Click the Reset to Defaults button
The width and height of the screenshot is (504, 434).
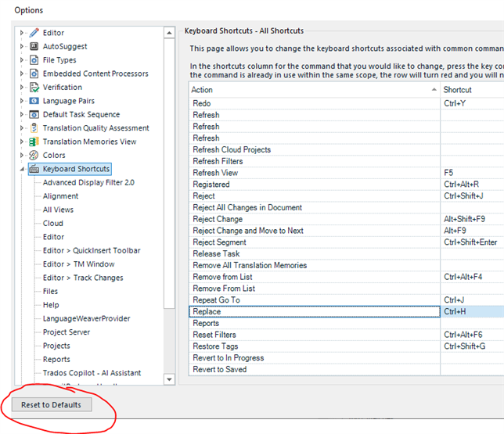click(52, 405)
